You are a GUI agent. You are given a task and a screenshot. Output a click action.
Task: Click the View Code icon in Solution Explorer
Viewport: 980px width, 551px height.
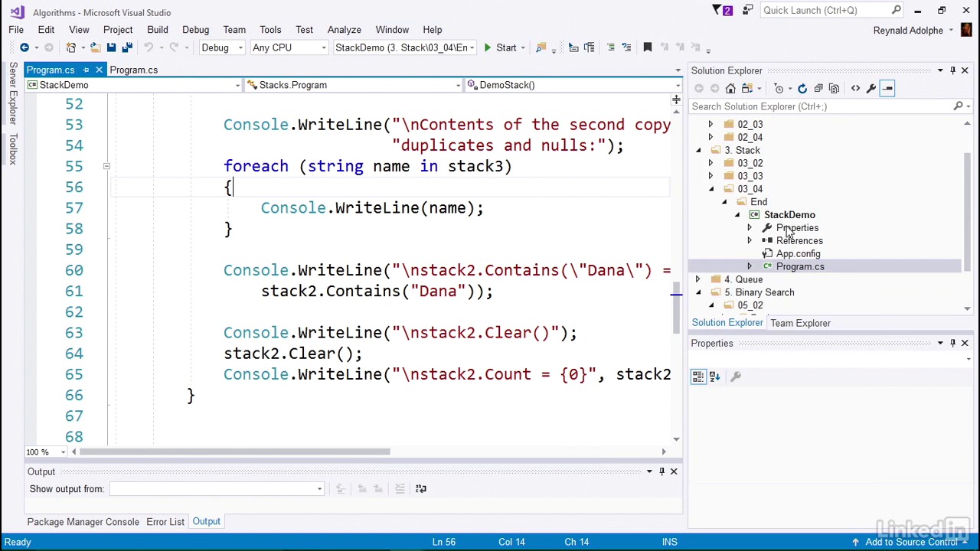pos(855,88)
